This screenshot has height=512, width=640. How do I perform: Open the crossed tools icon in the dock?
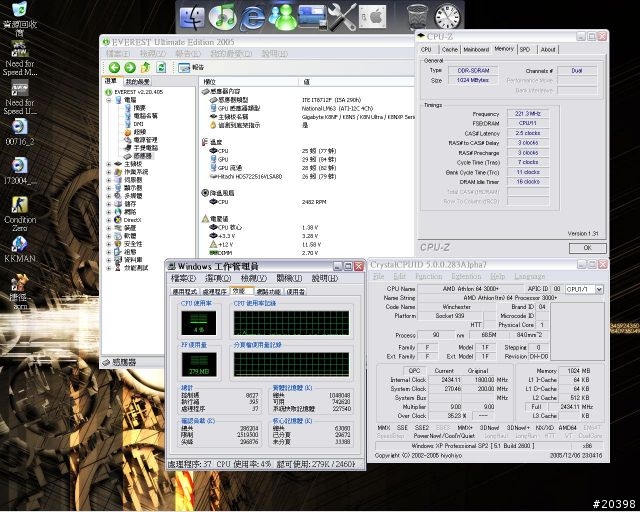[x=342, y=17]
